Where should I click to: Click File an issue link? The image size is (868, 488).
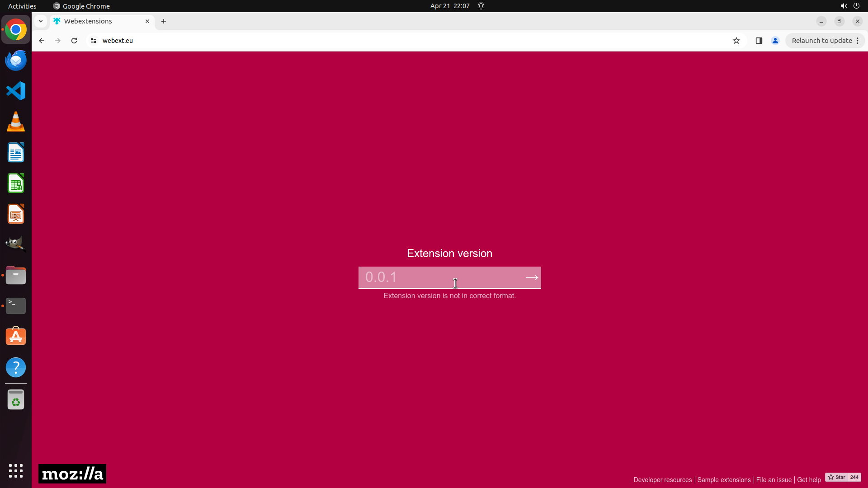[x=774, y=480]
